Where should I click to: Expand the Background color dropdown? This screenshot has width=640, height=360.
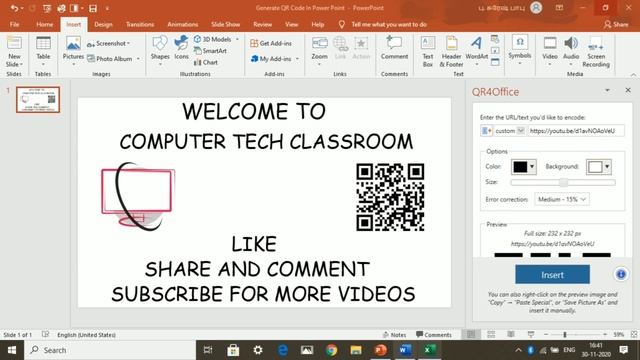click(x=607, y=167)
